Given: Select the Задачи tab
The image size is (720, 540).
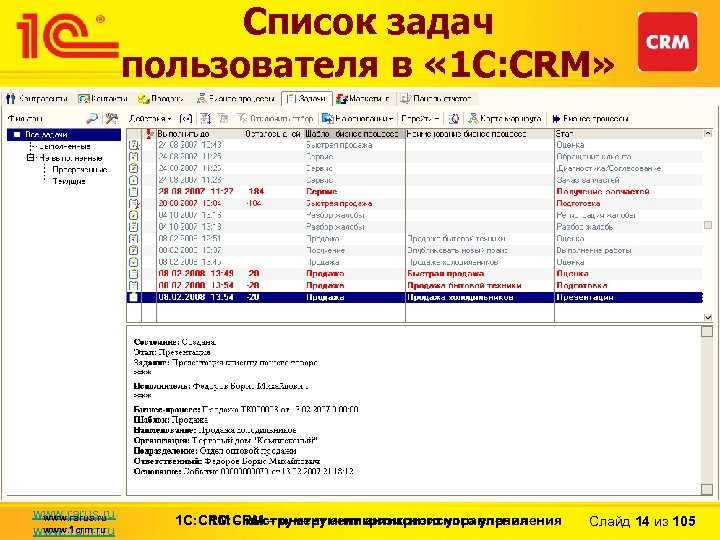Looking at the screenshot, I should pos(306,99).
